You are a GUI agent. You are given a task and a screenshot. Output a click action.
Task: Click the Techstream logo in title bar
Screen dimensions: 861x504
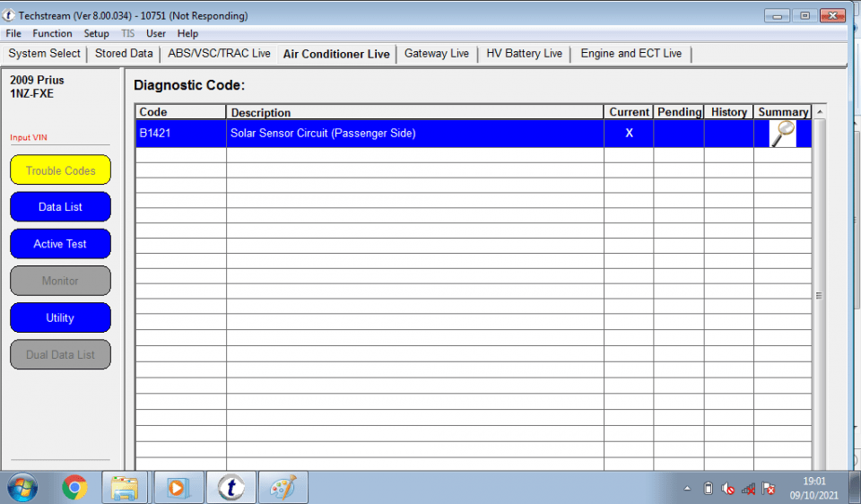[x=9, y=15]
